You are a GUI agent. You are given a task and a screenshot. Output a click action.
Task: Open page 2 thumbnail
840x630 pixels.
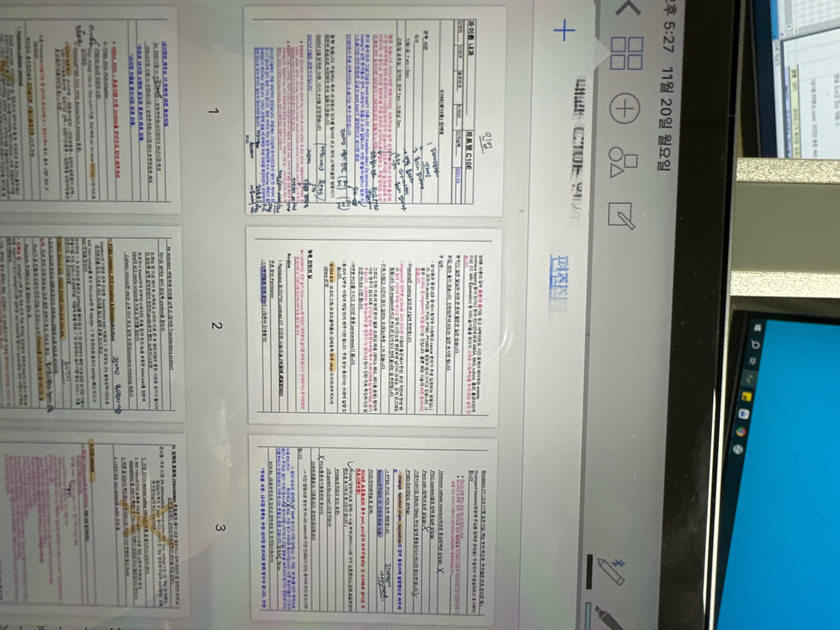pos(374,327)
